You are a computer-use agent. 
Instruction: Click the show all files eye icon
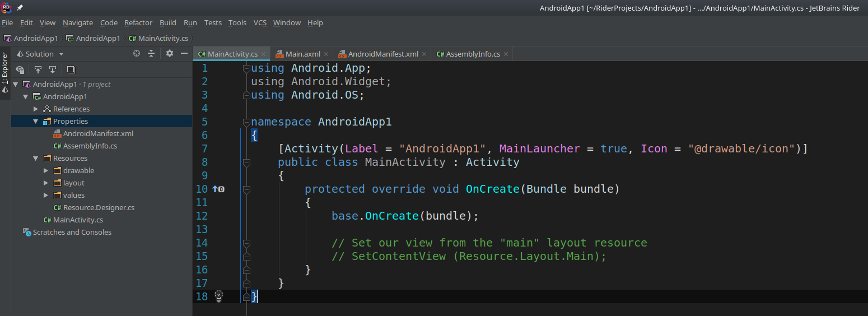[x=20, y=69]
